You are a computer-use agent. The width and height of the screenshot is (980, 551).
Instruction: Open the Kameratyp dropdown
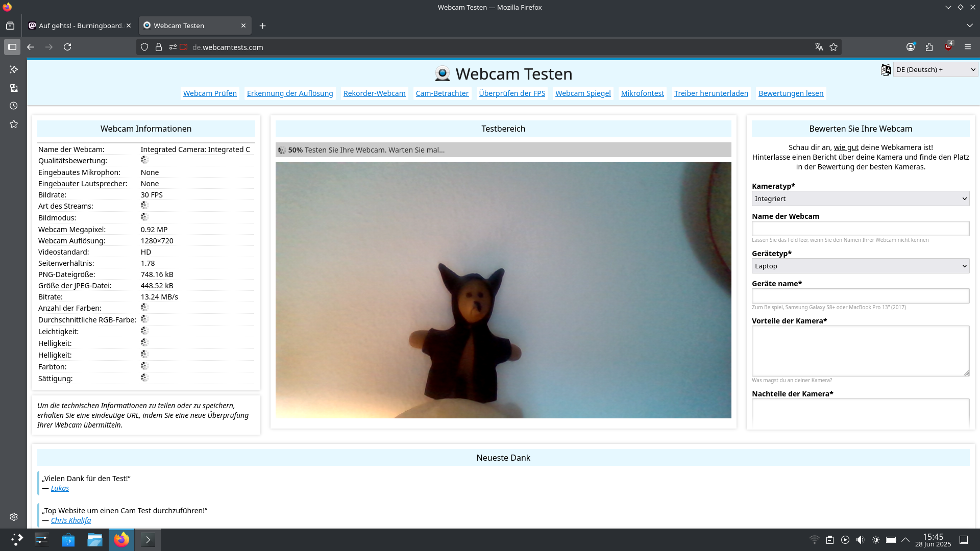(860, 198)
